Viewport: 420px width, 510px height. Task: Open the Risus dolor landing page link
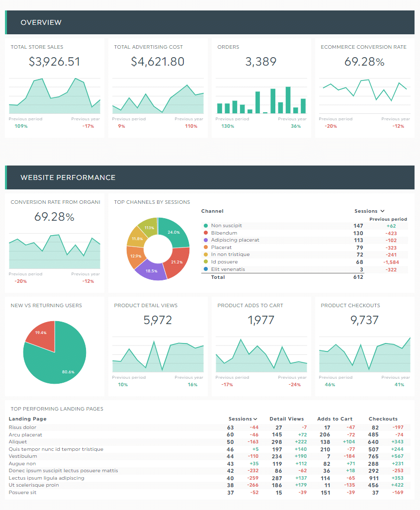click(x=22, y=427)
